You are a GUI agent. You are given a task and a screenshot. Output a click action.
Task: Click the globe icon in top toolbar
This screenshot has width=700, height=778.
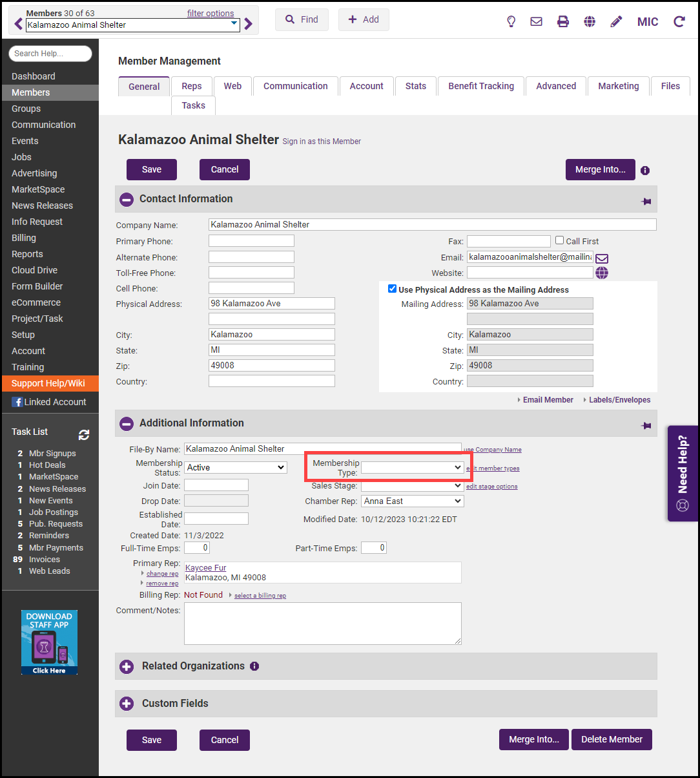[x=590, y=21]
